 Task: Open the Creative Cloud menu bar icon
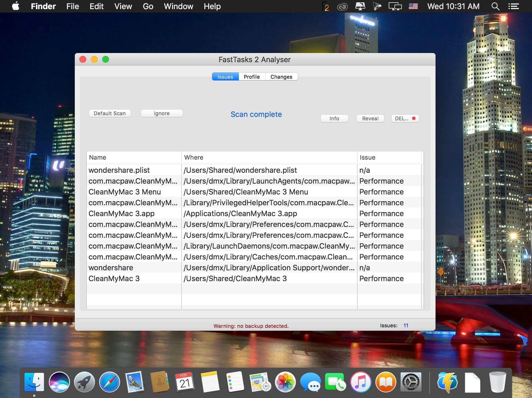(342, 6)
